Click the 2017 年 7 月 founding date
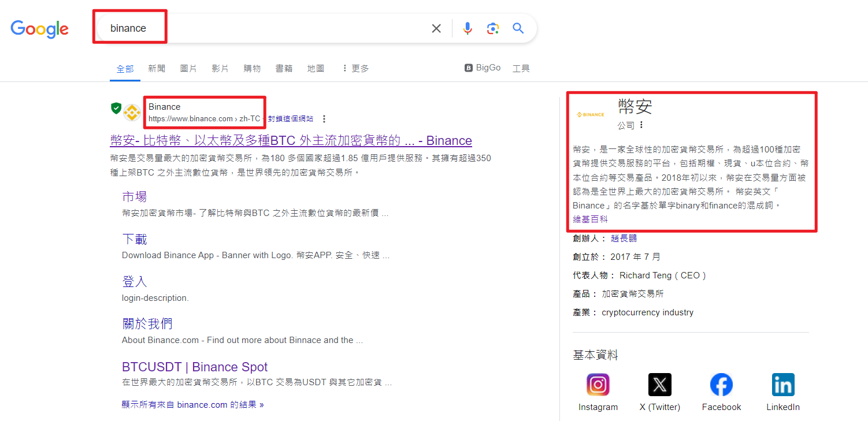Screen dimensions: 868x421 635,257
